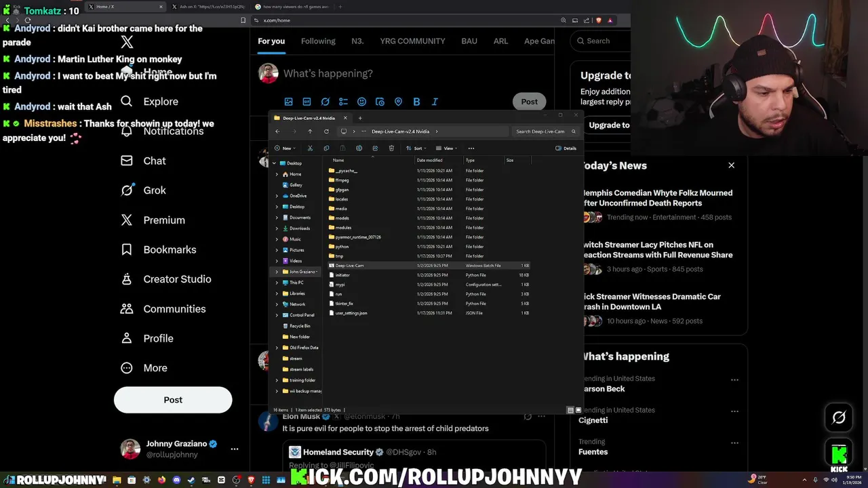
Task: Click the search magnifier in File Explorer search box
Action: (x=574, y=131)
